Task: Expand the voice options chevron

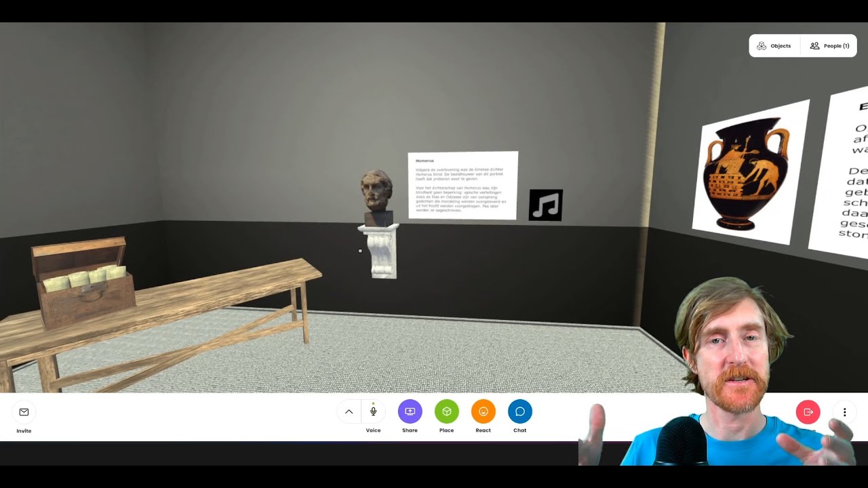Action: point(349,411)
